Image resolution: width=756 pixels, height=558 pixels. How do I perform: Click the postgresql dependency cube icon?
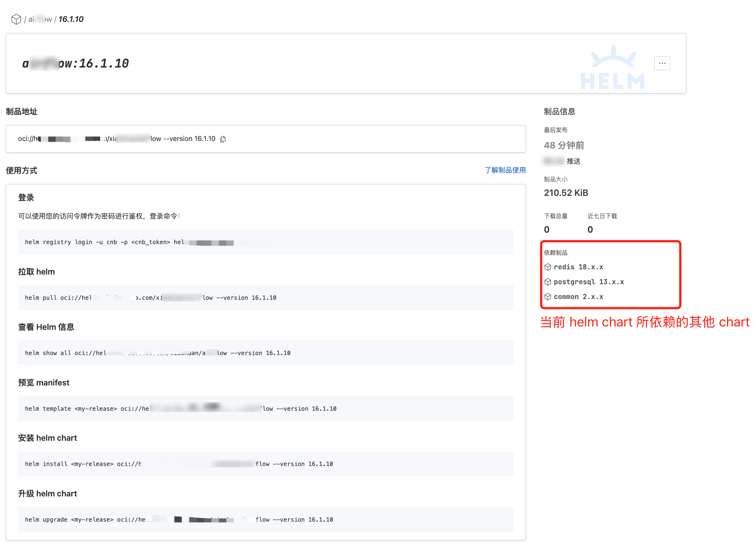click(x=548, y=282)
